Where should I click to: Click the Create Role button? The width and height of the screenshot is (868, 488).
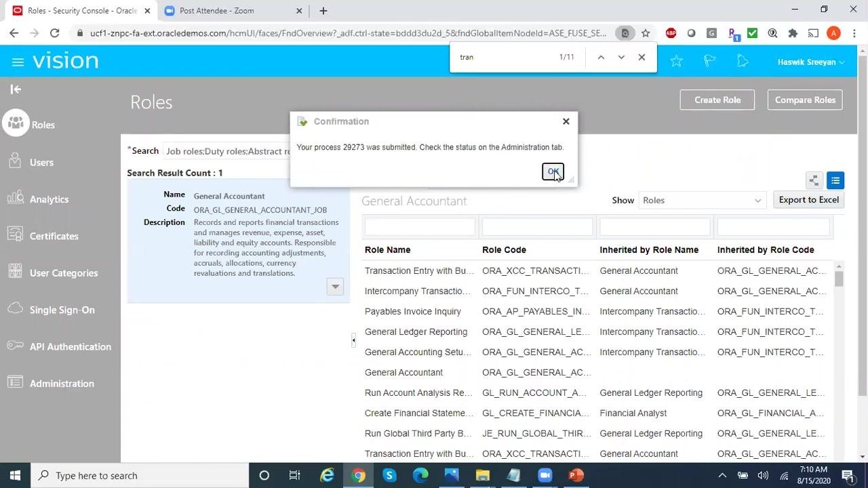pos(717,100)
